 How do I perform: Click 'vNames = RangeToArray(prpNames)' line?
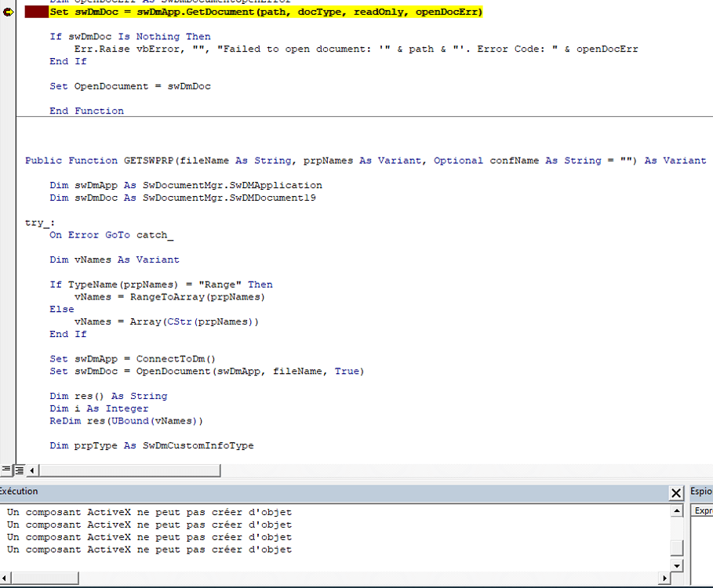pos(169,297)
